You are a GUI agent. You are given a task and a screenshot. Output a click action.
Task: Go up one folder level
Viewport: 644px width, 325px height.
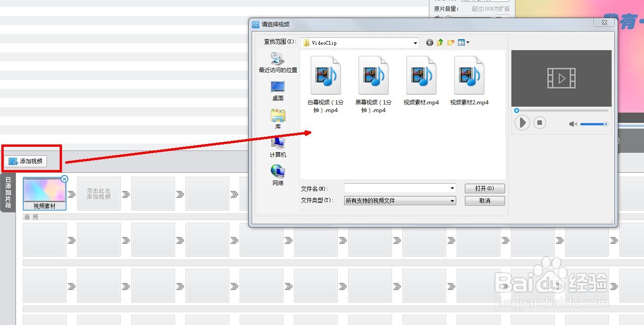click(440, 42)
